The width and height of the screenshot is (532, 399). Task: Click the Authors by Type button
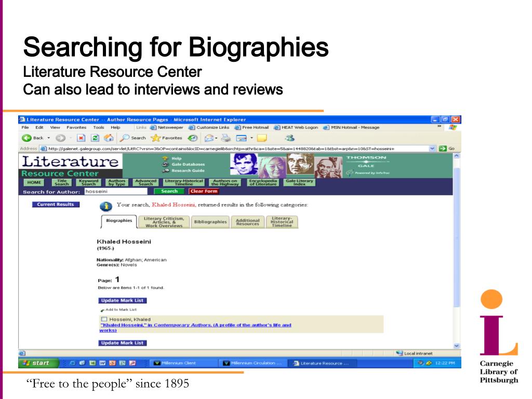(117, 182)
